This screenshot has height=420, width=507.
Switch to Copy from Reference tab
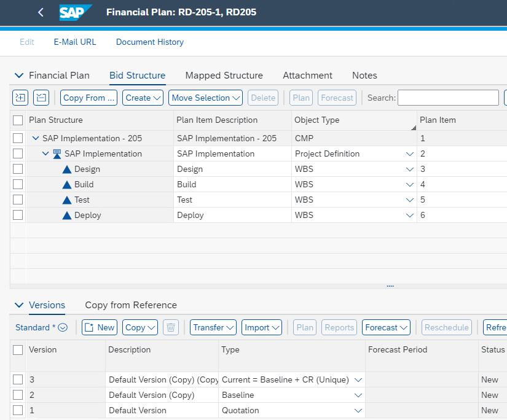[x=131, y=305]
